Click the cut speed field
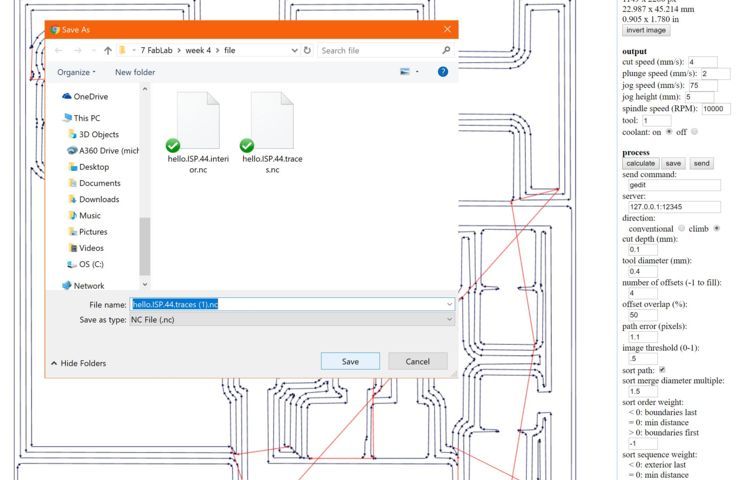751x480 pixels. 703,62
